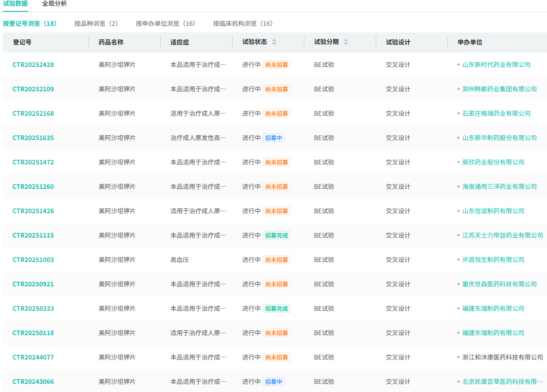Click 尚未招募 tag in CTR20252109 row
Viewport: 547px width, 392px height.
tap(277, 89)
